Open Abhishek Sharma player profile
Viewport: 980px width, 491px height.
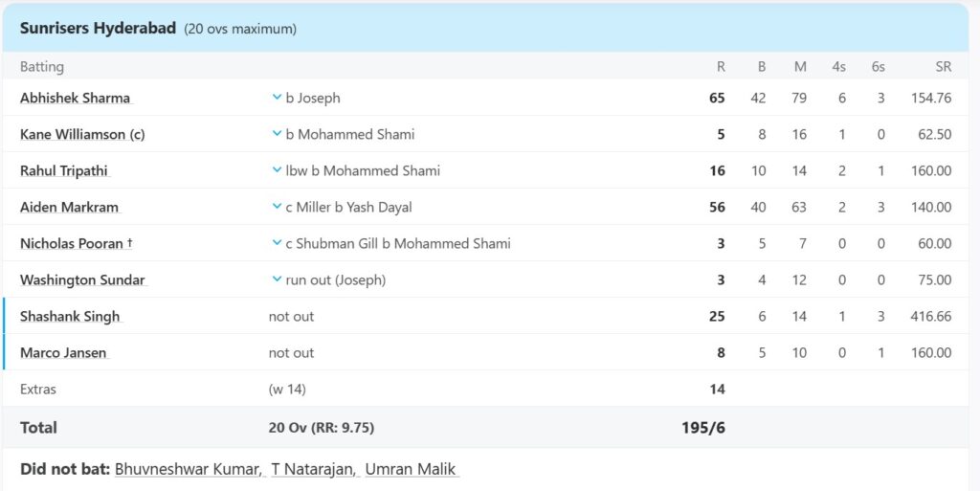tap(75, 98)
